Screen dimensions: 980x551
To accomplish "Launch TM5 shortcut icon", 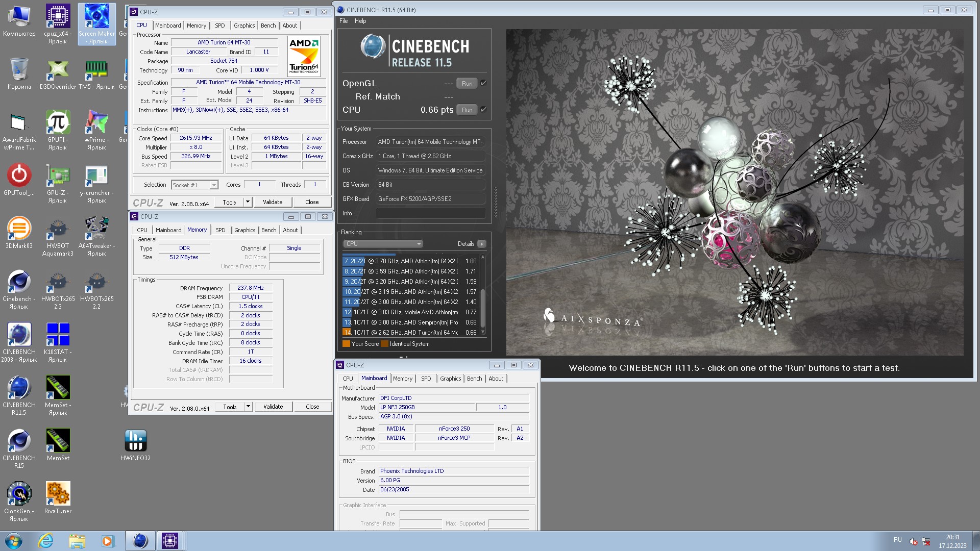I will 96,74.
